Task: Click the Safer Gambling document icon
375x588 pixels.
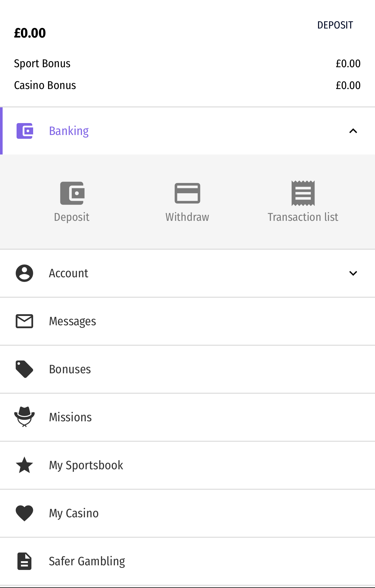Action: pyautogui.click(x=24, y=561)
